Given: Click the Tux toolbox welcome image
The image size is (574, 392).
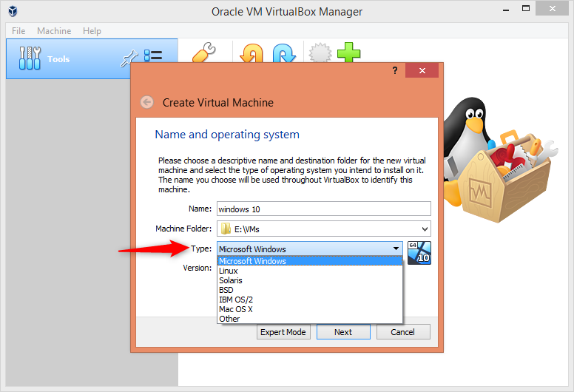Looking at the screenshot, I should click(500, 160).
